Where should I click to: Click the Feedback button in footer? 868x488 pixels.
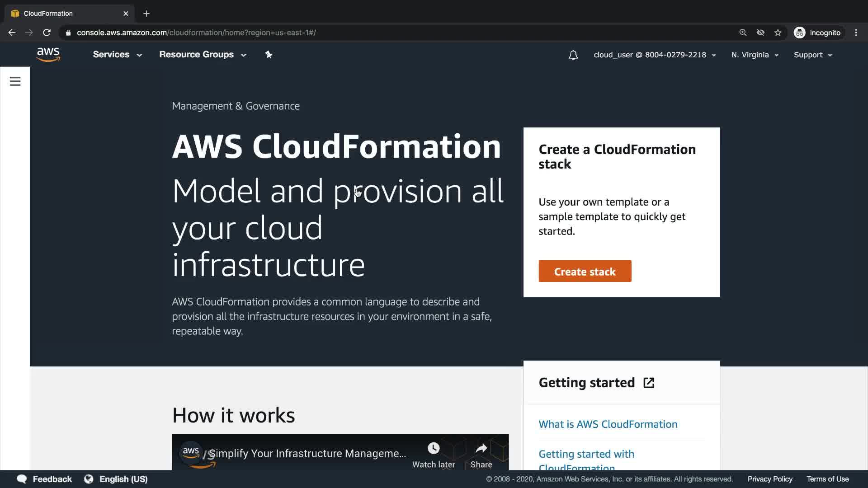(x=44, y=479)
